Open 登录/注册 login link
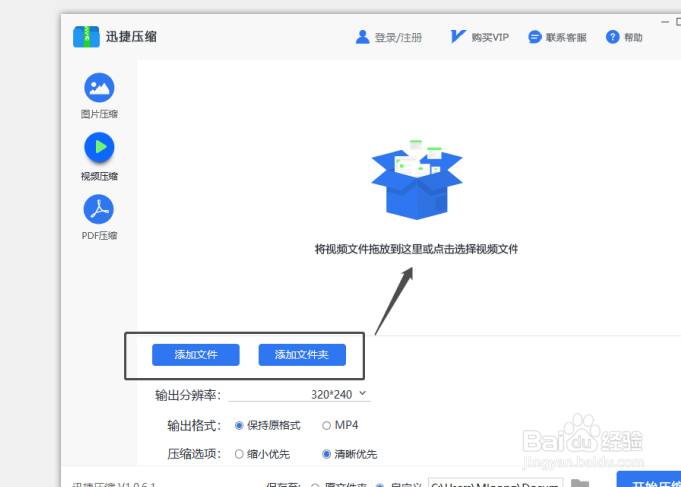Viewport: 681px width, 487px height. point(398,38)
